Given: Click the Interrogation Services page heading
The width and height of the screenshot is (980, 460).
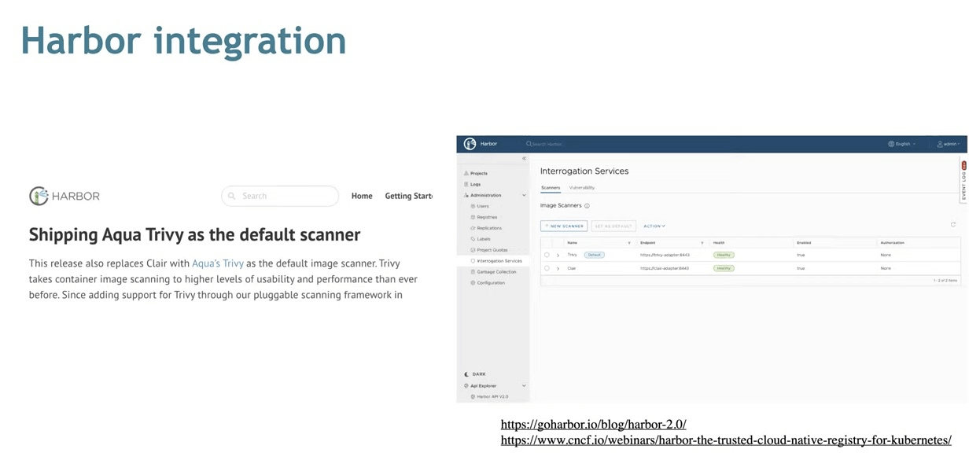Looking at the screenshot, I should (x=584, y=171).
